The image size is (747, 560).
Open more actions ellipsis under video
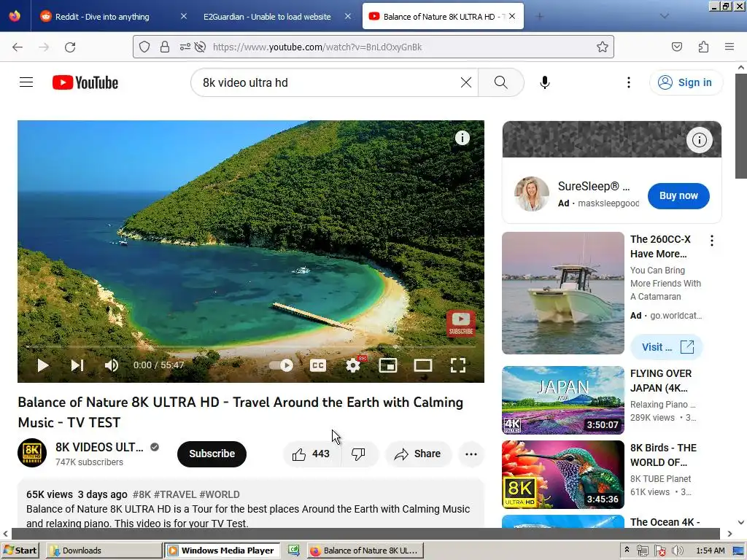[471, 454]
